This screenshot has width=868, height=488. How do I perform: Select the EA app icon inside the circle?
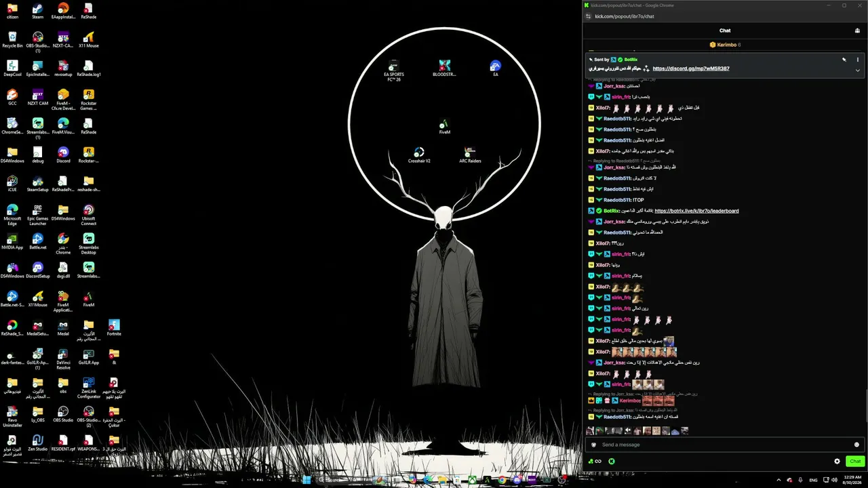coord(496,68)
